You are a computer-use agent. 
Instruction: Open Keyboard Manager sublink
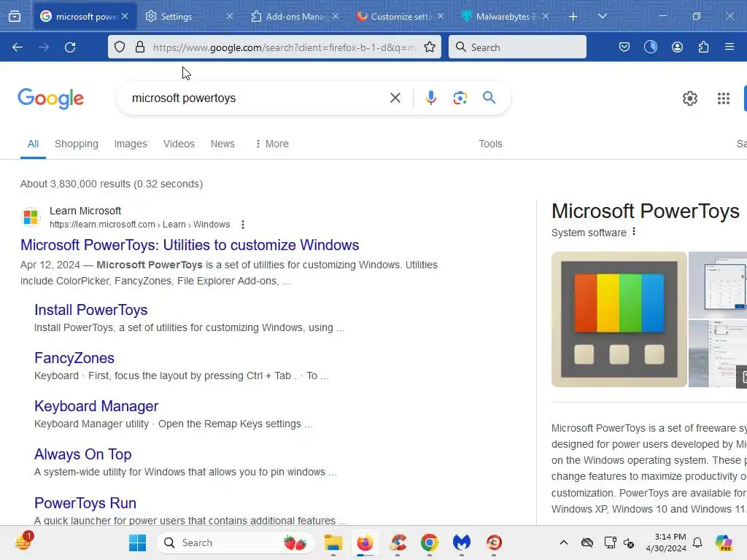click(96, 406)
